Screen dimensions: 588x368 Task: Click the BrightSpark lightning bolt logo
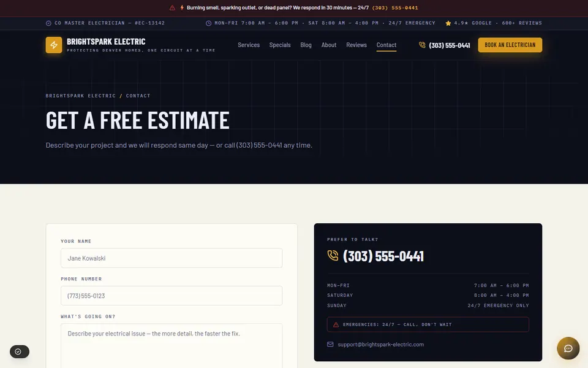click(x=54, y=45)
